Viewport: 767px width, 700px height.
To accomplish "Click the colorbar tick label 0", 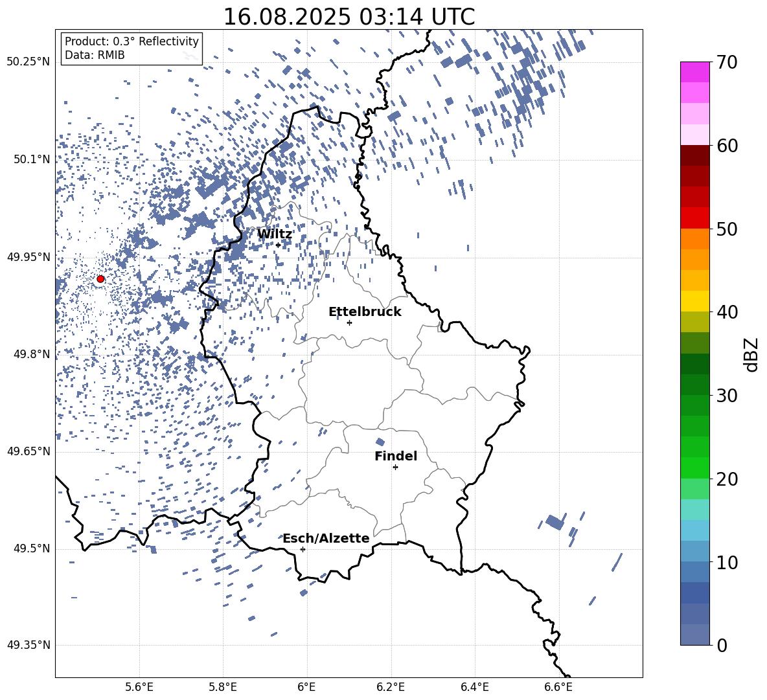I will click(x=722, y=645).
